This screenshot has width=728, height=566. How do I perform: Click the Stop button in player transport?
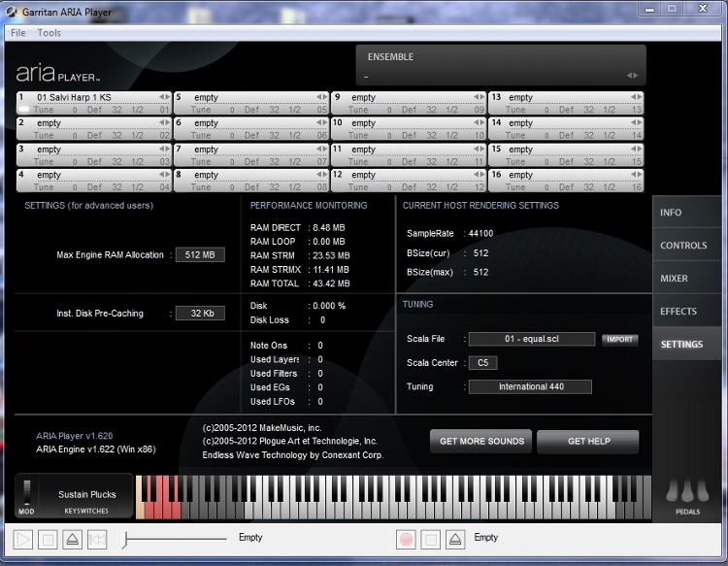[48, 540]
